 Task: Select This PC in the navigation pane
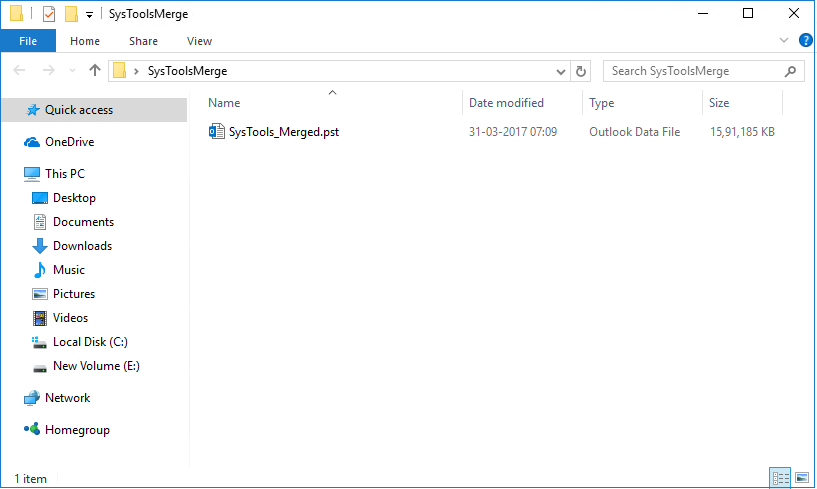[x=65, y=174]
